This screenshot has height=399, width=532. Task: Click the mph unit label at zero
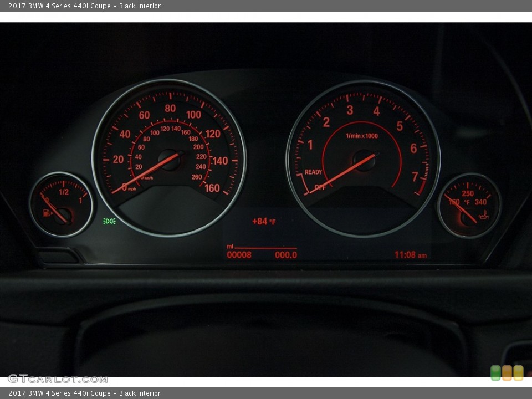click(132, 189)
